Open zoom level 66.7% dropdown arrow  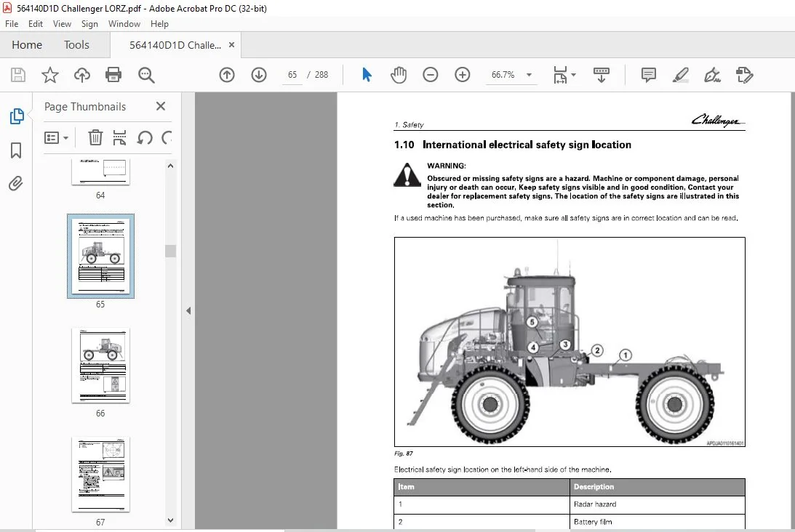[x=529, y=75]
